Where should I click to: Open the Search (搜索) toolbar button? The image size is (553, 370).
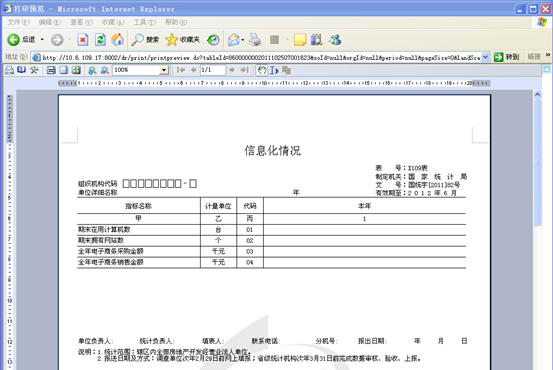[x=145, y=40]
